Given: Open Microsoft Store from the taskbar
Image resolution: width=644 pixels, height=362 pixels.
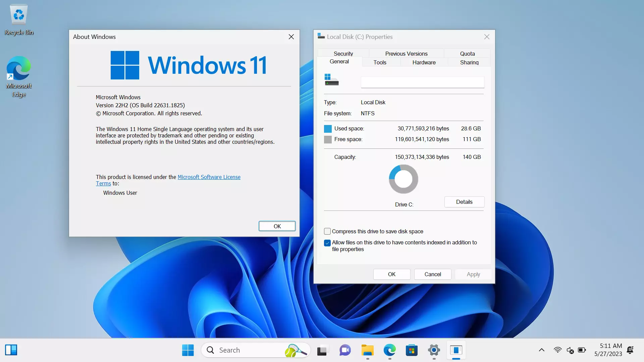Looking at the screenshot, I should (x=412, y=350).
